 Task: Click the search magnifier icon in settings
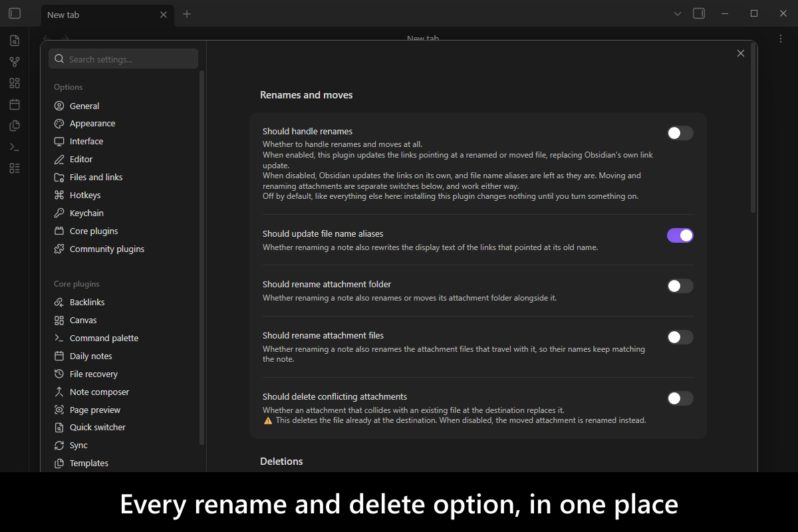(x=60, y=59)
